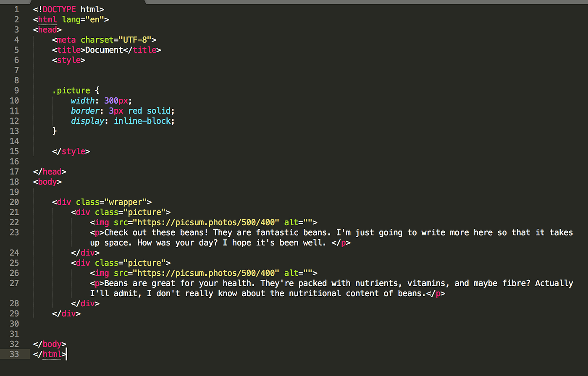Viewport: 588px width, 376px height.
Task: Click the opening head tag on line 3
Action: pos(47,29)
